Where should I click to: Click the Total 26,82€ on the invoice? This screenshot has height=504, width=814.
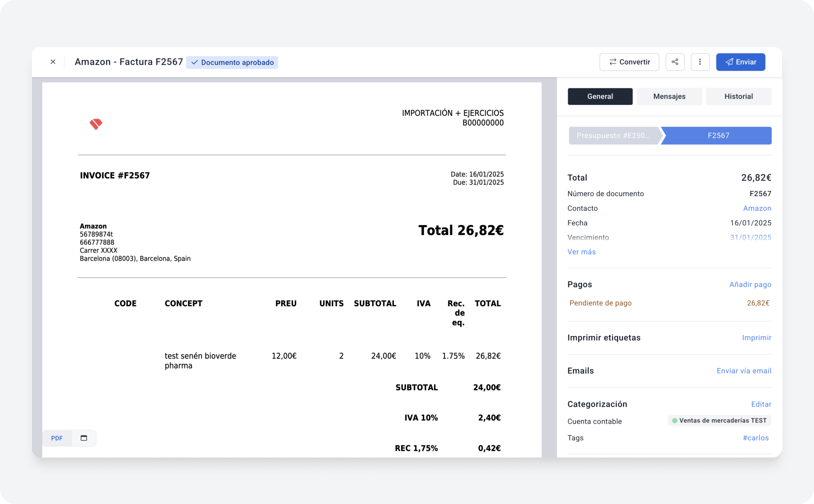[x=461, y=230]
